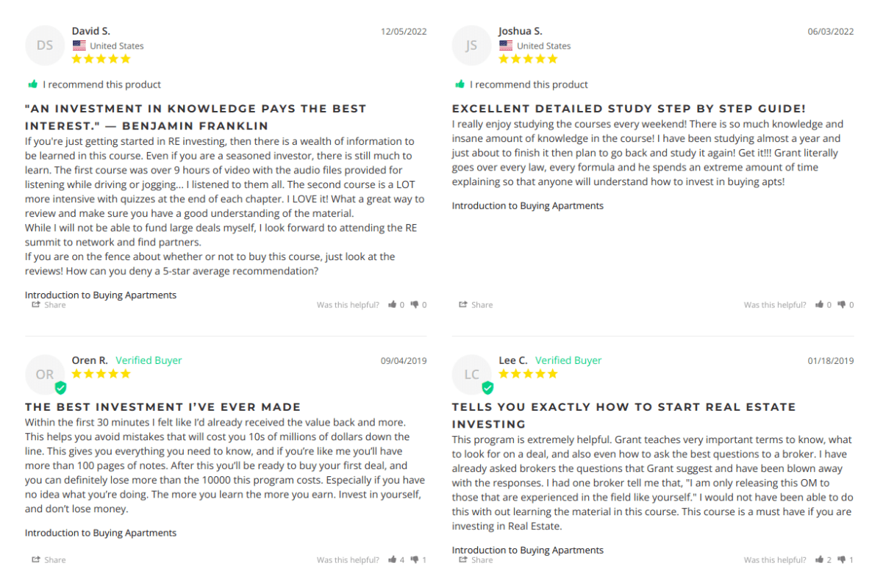Upvote Lee C.'s review
This screenshot has height=588, width=883.
(x=820, y=560)
